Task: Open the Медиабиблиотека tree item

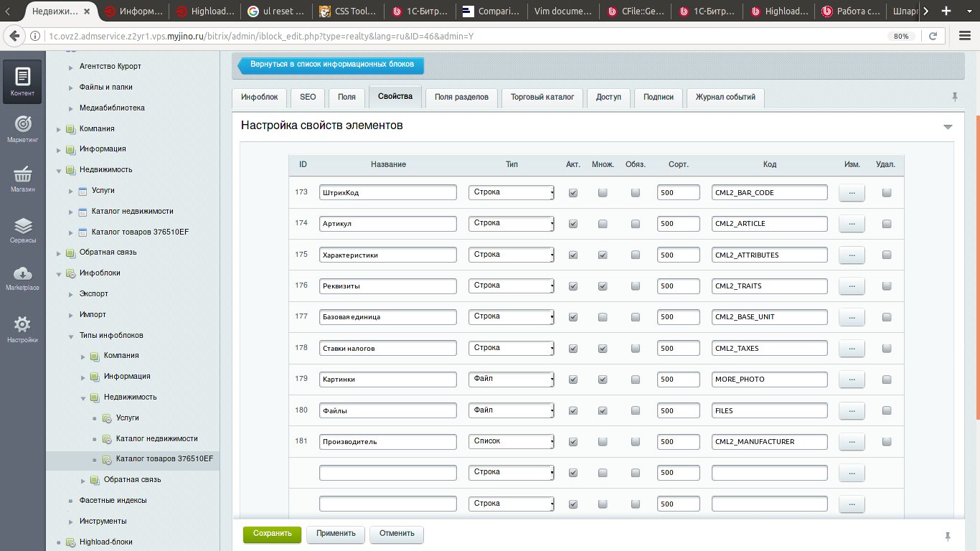Action: (112, 108)
